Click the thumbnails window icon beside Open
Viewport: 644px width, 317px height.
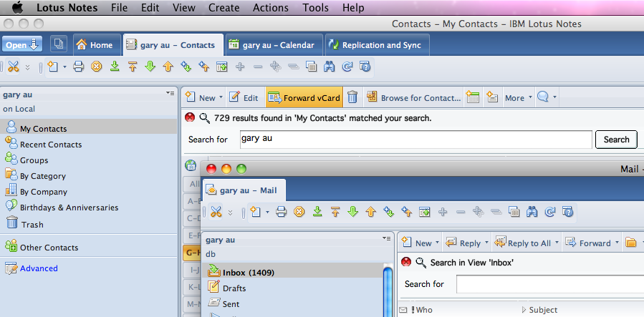[x=59, y=44]
